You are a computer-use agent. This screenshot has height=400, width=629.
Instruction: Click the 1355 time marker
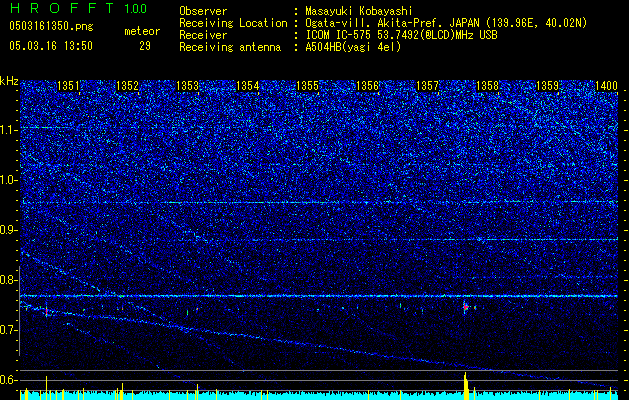click(x=307, y=86)
